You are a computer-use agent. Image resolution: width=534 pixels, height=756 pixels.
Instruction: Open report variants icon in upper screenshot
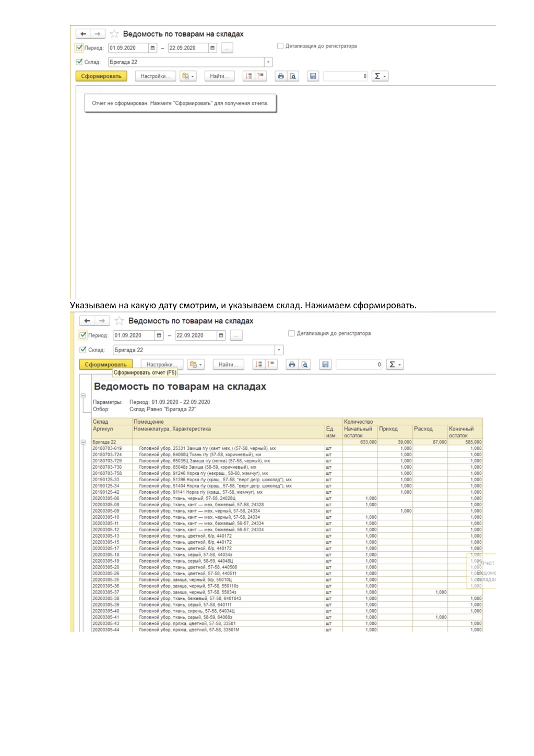[x=188, y=76]
